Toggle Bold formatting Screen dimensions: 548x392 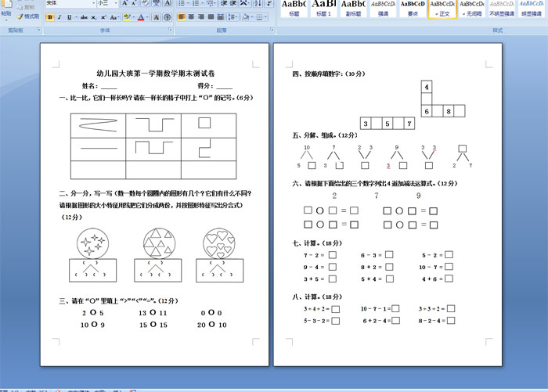pyautogui.click(x=50, y=17)
